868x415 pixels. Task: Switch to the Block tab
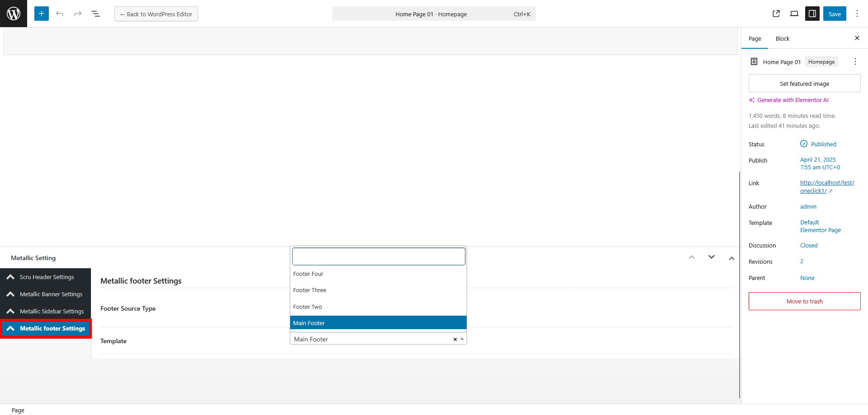click(782, 39)
